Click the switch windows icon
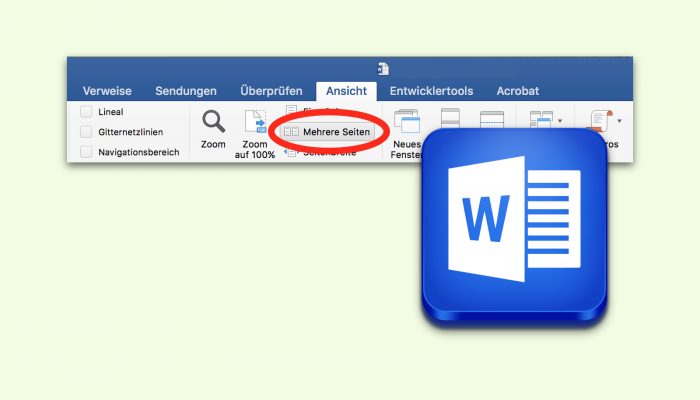 pyautogui.click(x=541, y=120)
